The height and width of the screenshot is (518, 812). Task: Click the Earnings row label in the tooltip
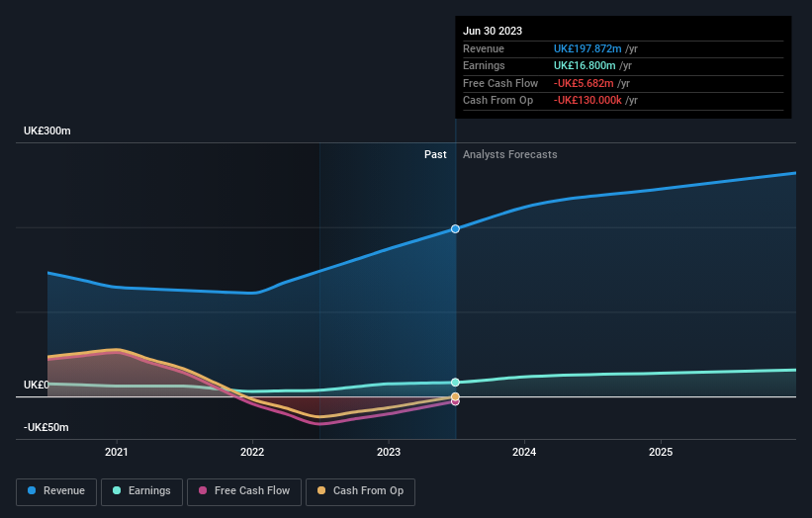[x=484, y=65]
